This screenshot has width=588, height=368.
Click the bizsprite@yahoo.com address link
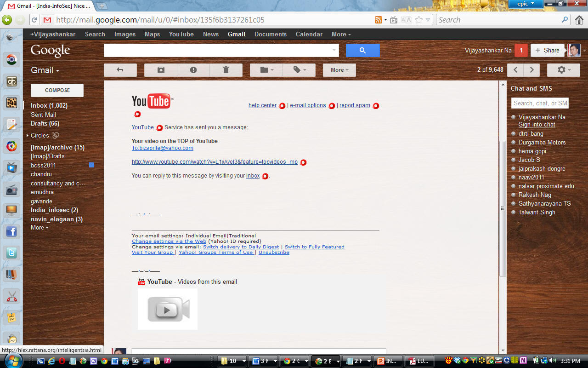pyautogui.click(x=163, y=148)
